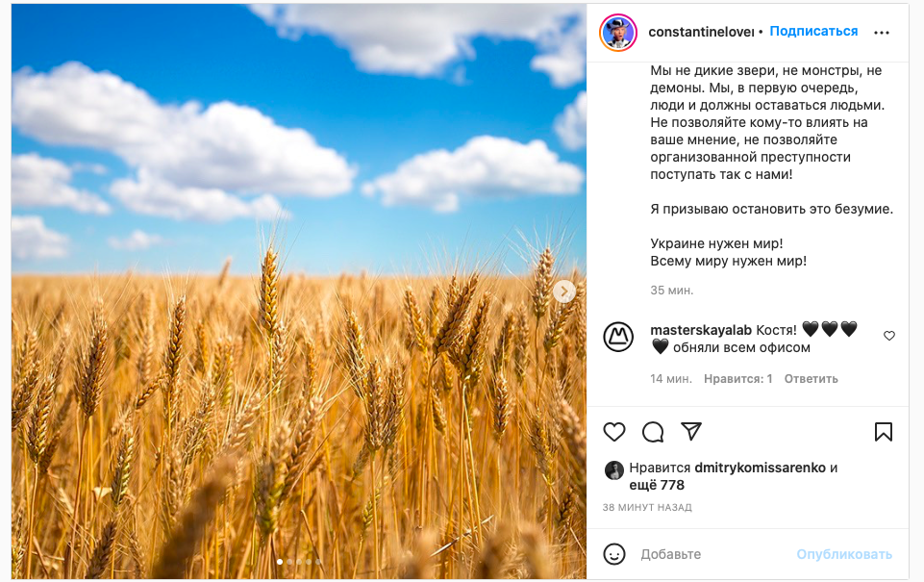This screenshot has width=924, height=582.
Task: Like the post with the heart icon
Action: point(614,432)
